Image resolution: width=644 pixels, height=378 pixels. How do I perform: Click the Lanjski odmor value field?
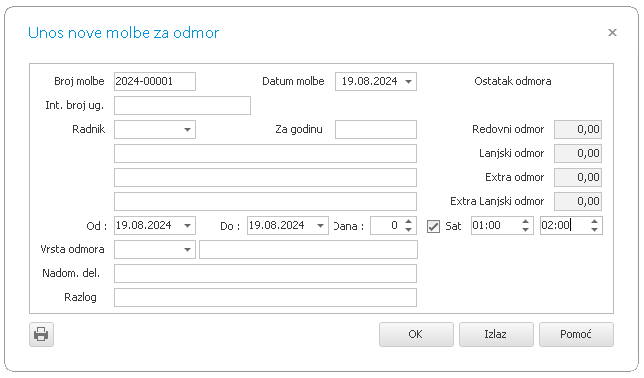[577, 153]
